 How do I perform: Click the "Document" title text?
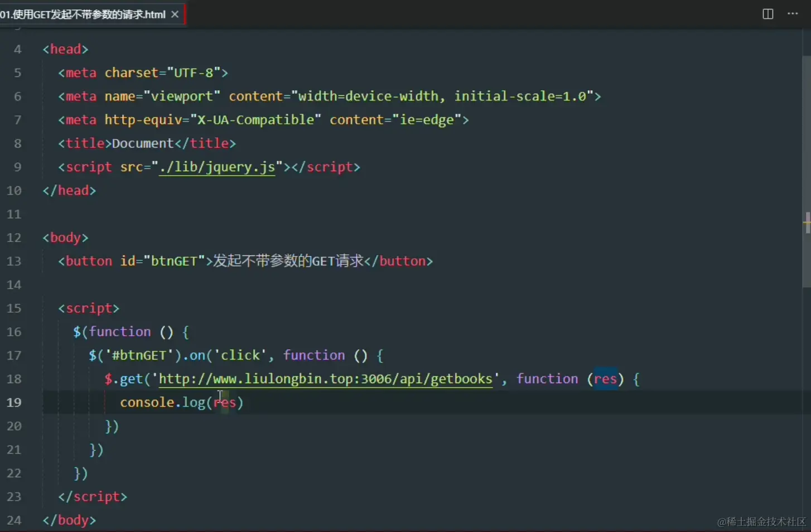coord(143,143)
